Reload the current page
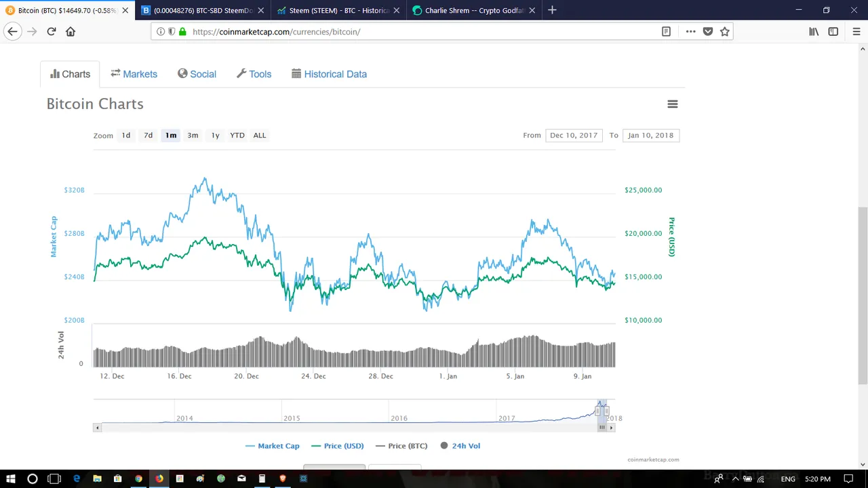The image size is (868, 488). (x=52, y=31)
